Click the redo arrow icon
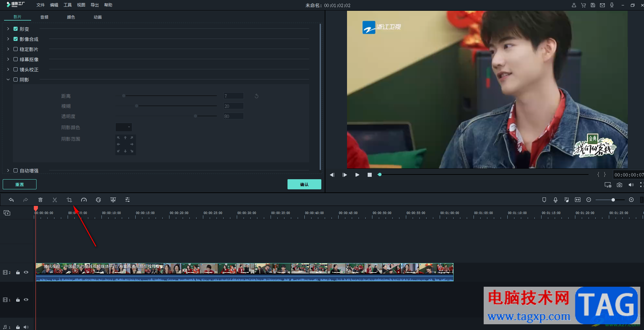The image size is (644, 330). coord(25,200)
